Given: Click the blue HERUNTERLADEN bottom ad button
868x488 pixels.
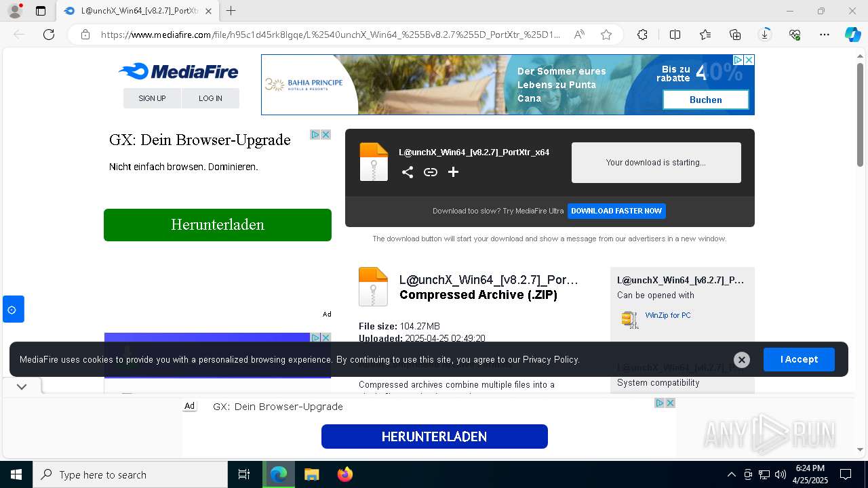Looking at the screenshot, I should [x=434, y=436].
